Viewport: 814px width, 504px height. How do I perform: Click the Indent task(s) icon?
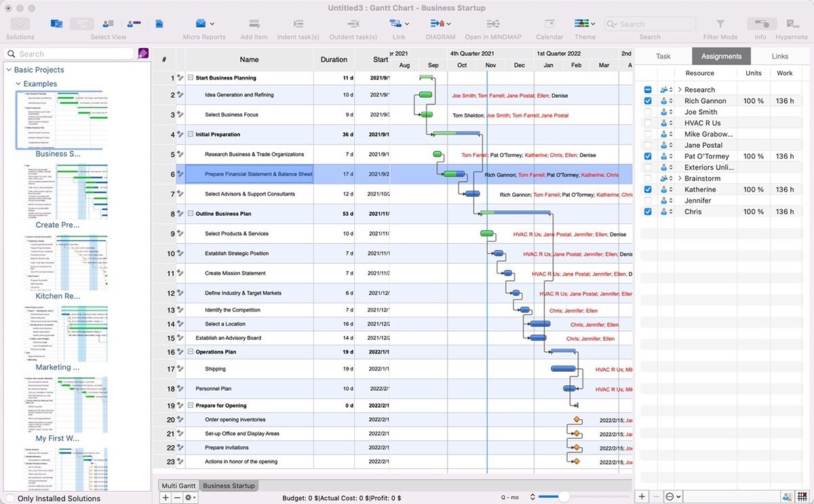point(297,22)
